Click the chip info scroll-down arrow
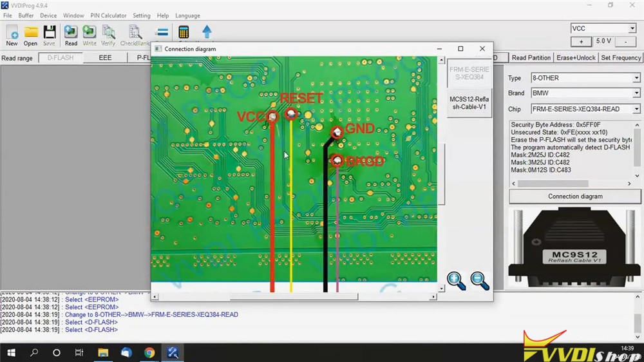Viewport: 644px width, 362px height. tap(637, 176)
